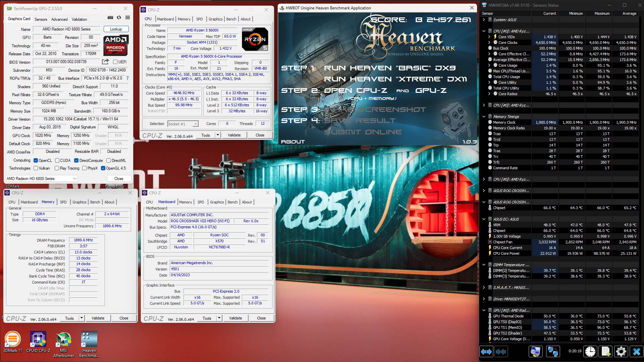The image size is (644, 362).
Task: Toggle OpenCL checkbox in GPU-Z
Action: [x=36, y=160]
